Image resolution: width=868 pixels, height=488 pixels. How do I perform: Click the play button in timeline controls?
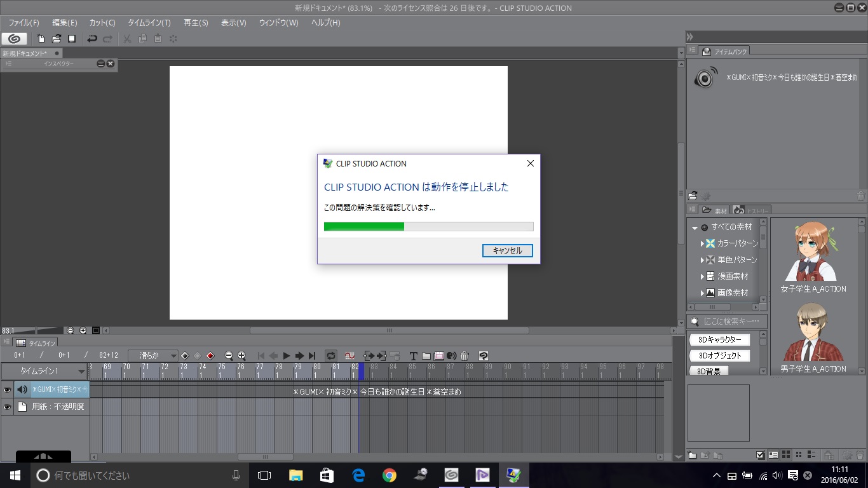click(287, 356)
